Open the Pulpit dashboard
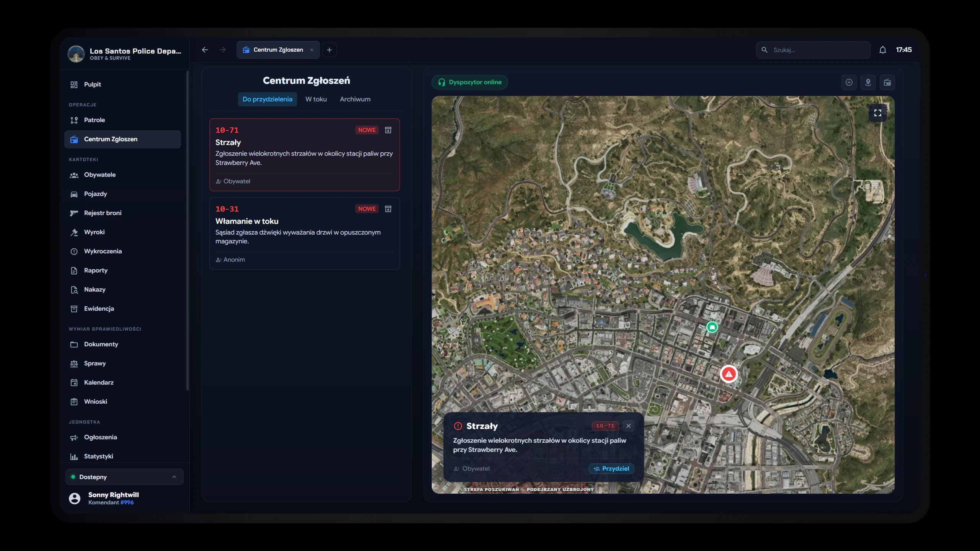980x551 pixels. (x=122, y=85)
